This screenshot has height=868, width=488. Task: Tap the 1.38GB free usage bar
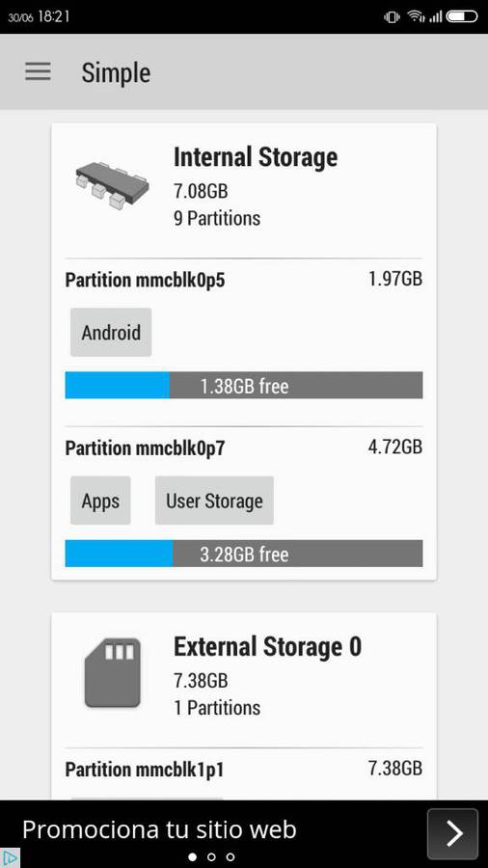(244, 385)
